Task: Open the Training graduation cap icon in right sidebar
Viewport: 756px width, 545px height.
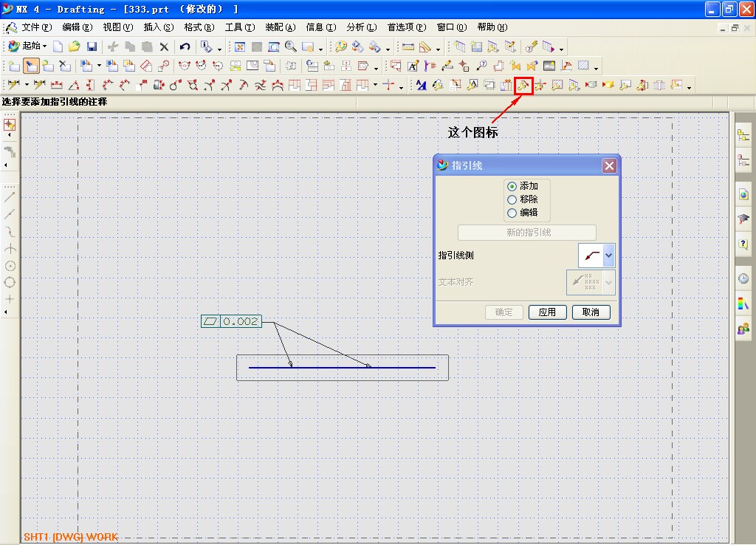Action: point(743,219)
